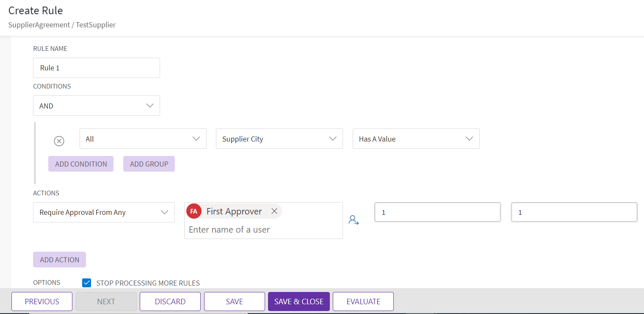The height and width of the screenshot is (314, 644).
Task: Expand the All quantifier dropdown
Action: 143,139
